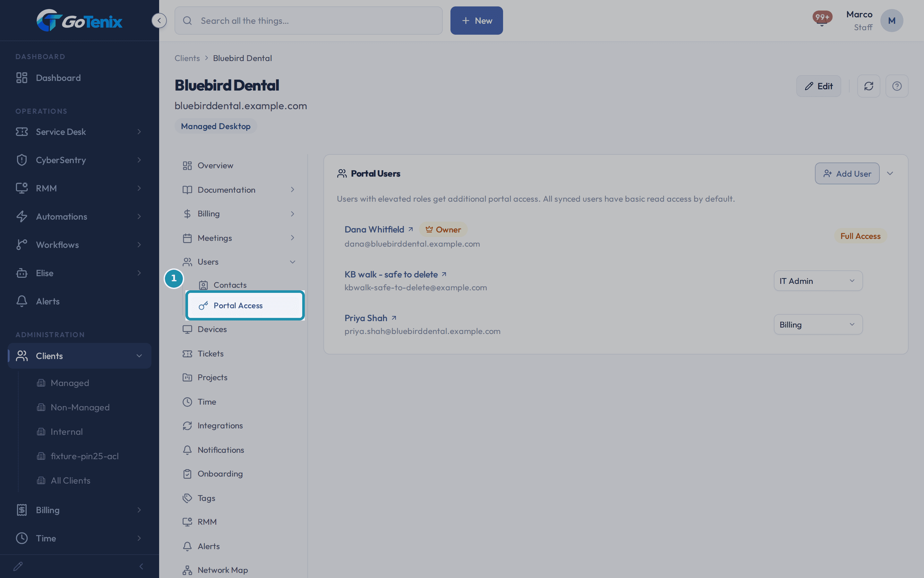Click the New button
Screen dimensions: 924x578
tap(476, 21)
